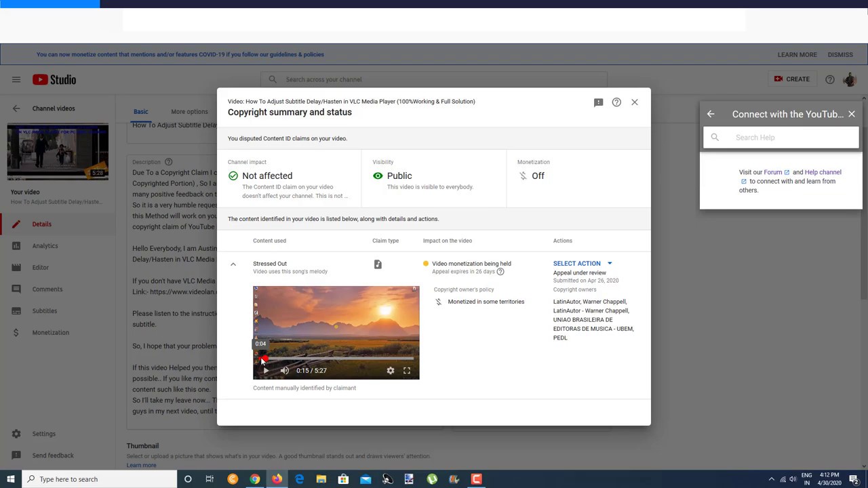Click the CREATE button
The height and width of the screenshot is (488, 868).
point(792,79)
